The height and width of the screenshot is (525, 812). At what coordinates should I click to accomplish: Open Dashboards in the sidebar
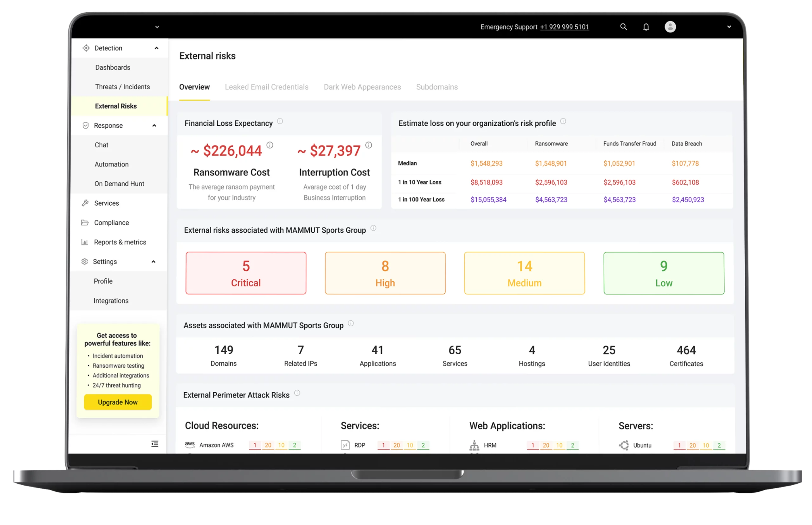click(113, 68)
